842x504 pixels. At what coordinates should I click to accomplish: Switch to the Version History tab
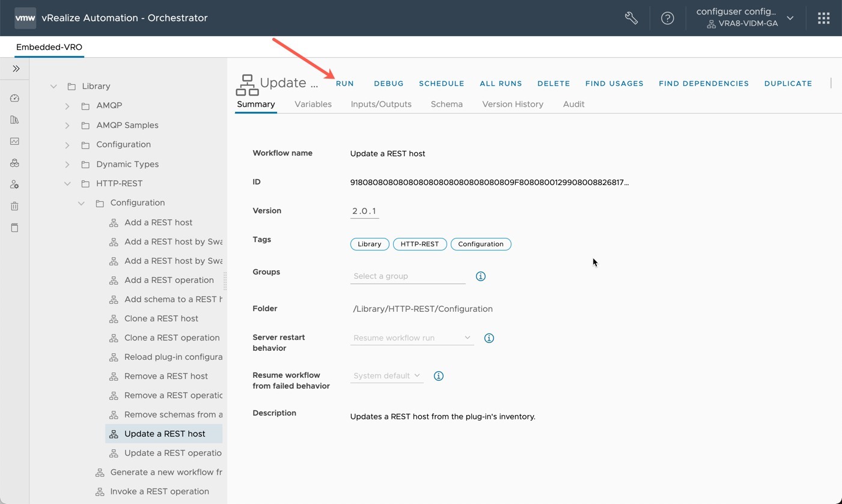pyautogui.click(x=513, y=104)
